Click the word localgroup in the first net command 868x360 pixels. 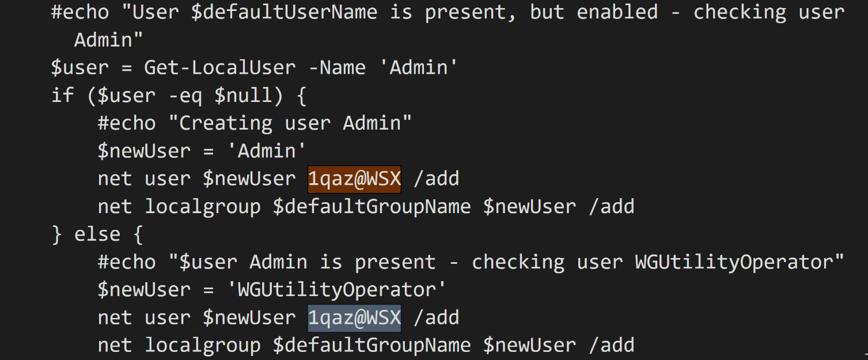(202, 207)
